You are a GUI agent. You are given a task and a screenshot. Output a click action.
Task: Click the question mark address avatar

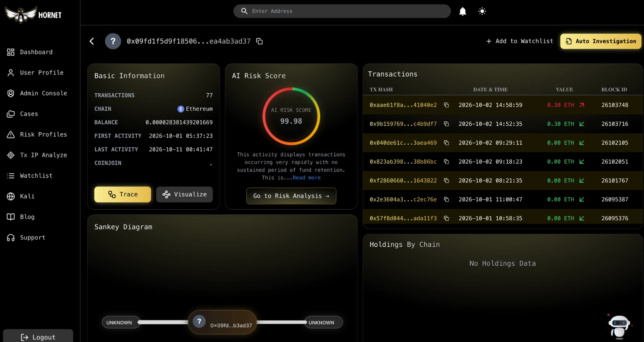(x=113, y=41)
